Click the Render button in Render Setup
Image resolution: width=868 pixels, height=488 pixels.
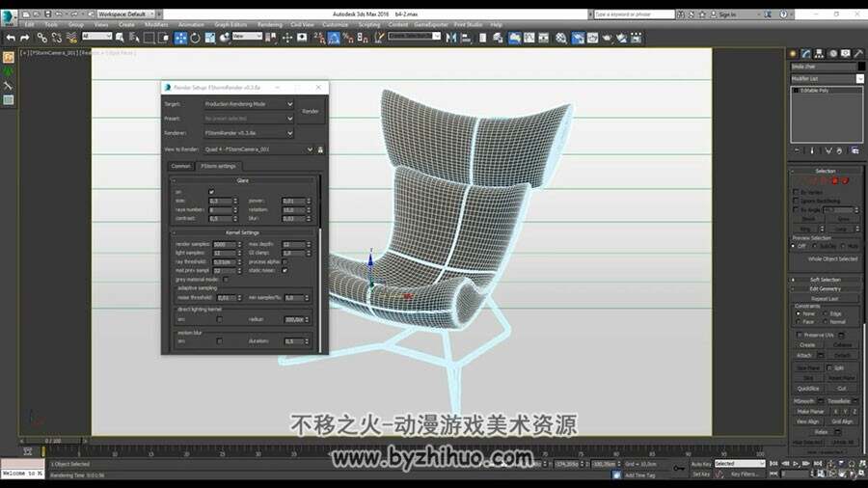point(311,111)
